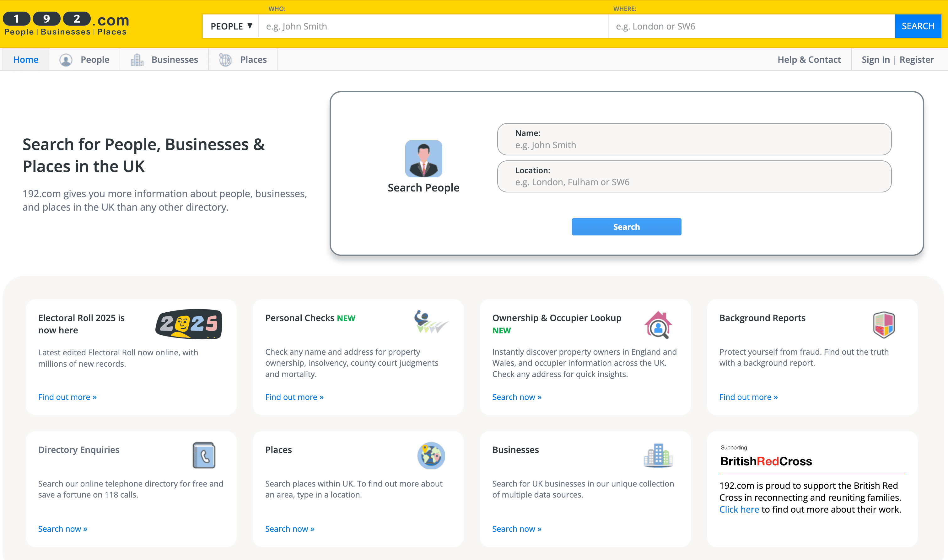Click the Businesses buildings icon in card
The height and width of the screenshot is (560, 948).
[x=658, y=455]
